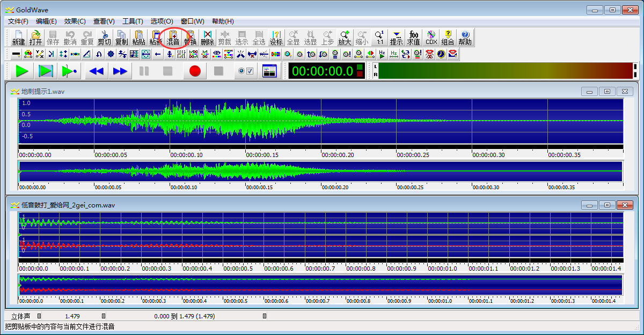Click the 00:00:00.0 time display
644x335 pixels.
pyautogui.click(x=327, y=71)
